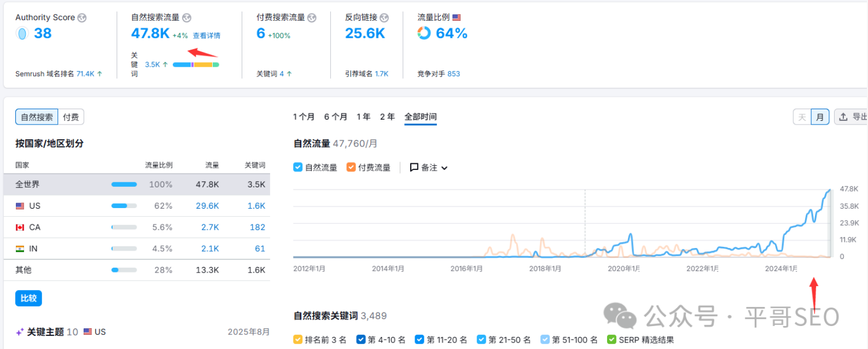Screen dimensions: 868x349
Task: Open the 备注 dropdown
Action: point(429,167)
